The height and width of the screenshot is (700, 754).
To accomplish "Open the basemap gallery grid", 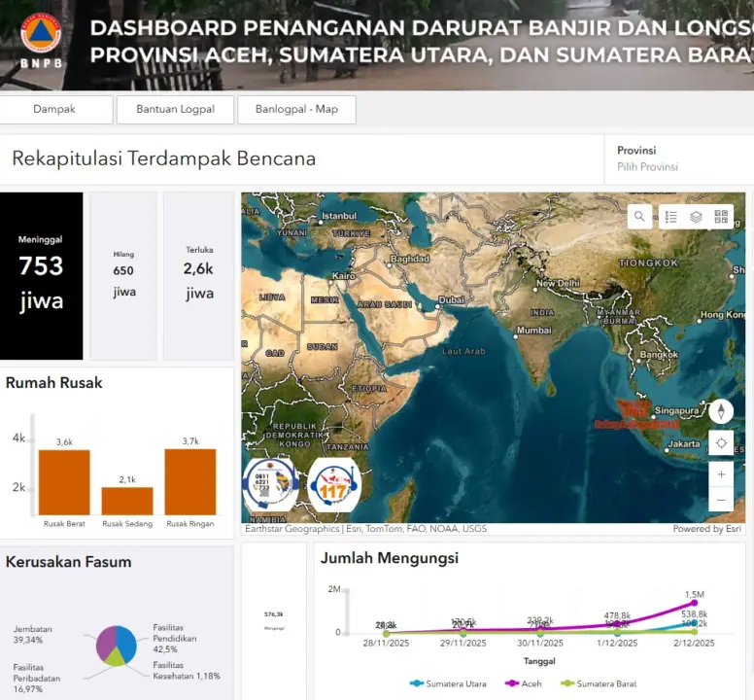I will point(721,217).
